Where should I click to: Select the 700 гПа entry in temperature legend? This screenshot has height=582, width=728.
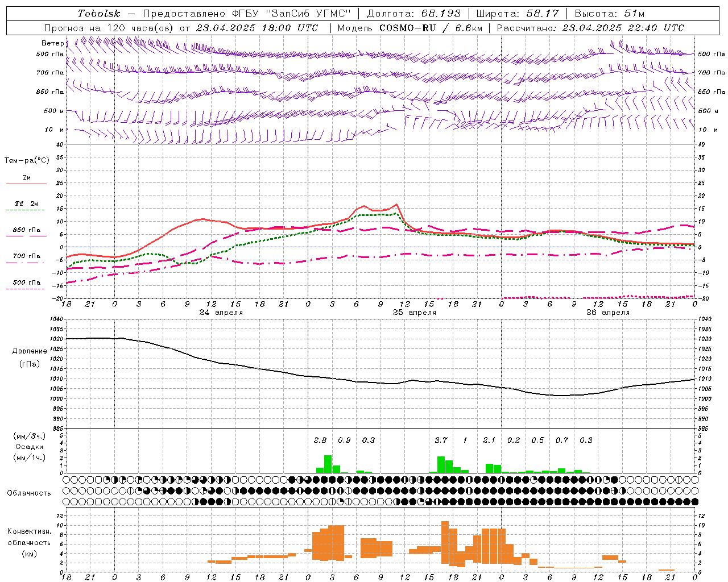(27, 256)
